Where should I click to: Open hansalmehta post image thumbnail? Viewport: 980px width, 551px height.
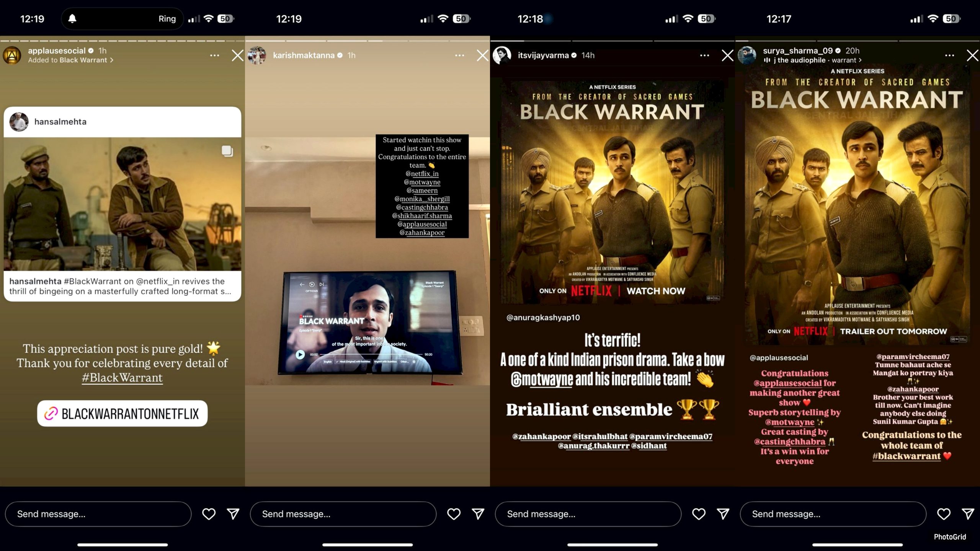122,204
